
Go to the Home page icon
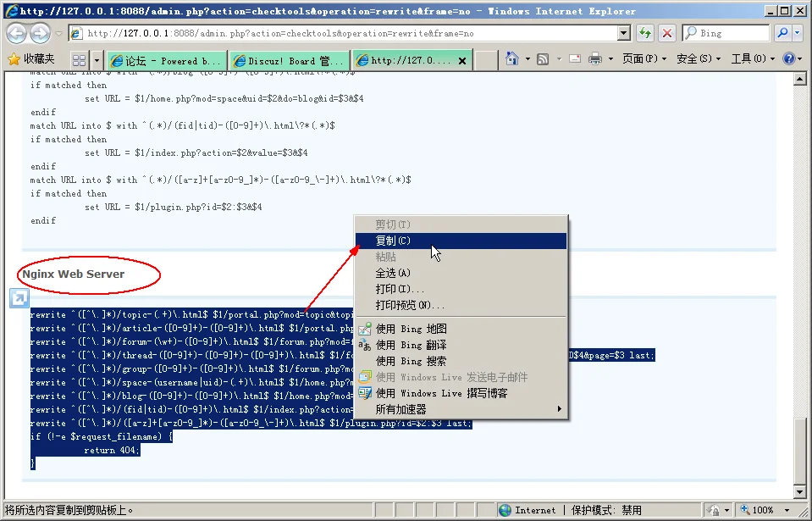(512, 59)
